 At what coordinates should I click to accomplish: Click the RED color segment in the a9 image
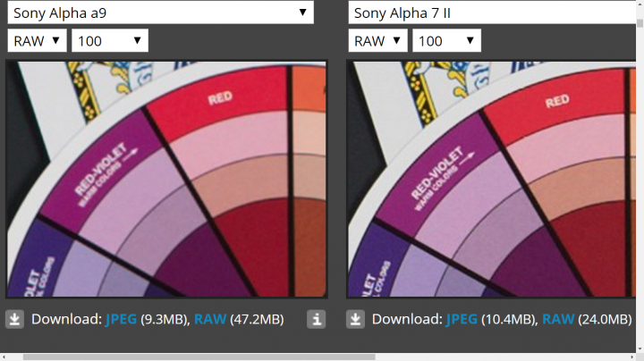tap(219, 103)
